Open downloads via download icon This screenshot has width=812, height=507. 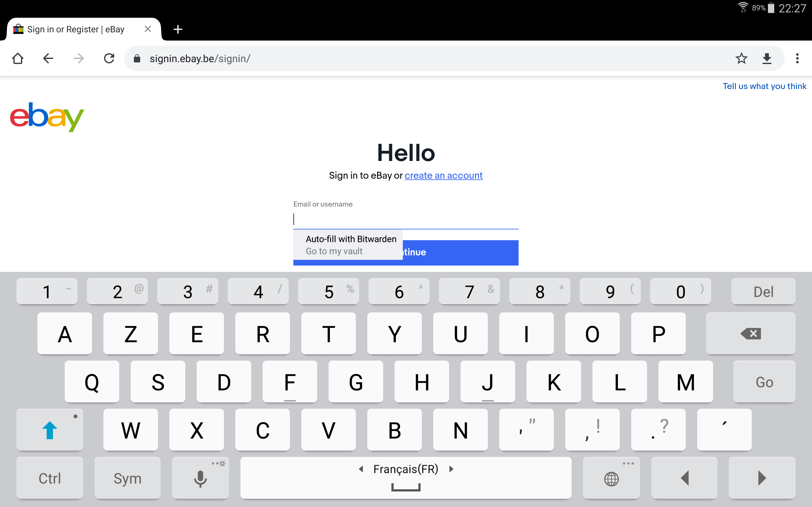(767, 58)
